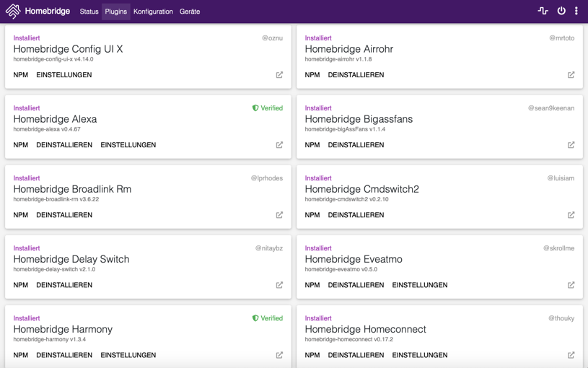The width and height of the screenshot is (588, 368).
Task: Click Deinstallieren on Homebridge Delay Switch
Action: [64, 285]
